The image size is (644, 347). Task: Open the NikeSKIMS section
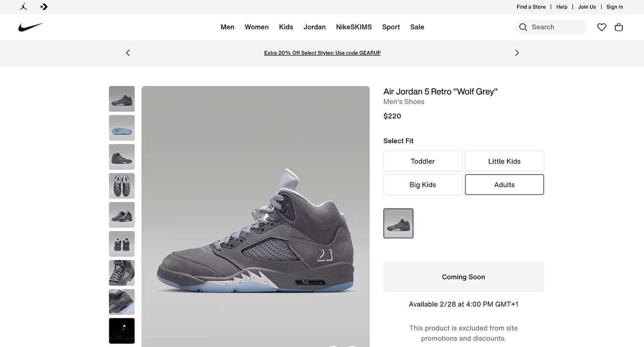pyautogui.click(x=353, y=27)
